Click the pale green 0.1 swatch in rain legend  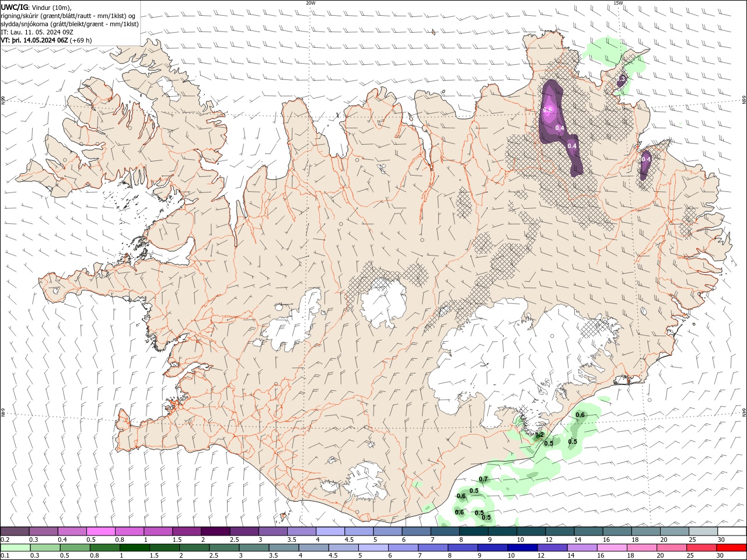pos(15,548)
